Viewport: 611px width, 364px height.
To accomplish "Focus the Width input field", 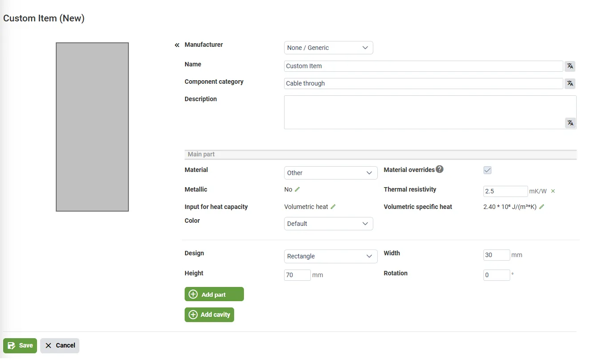I will (496, 255).
